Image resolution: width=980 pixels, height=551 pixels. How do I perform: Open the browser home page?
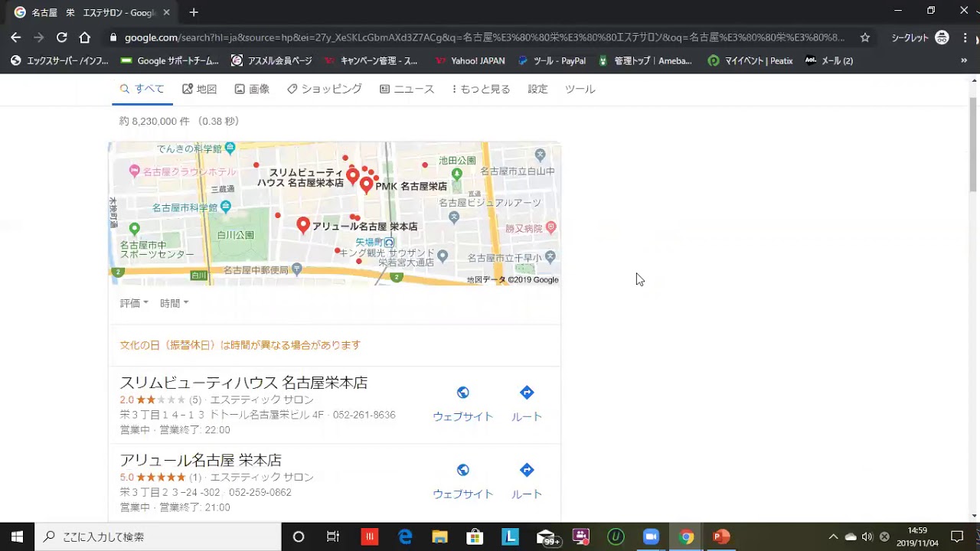tap(85, 37)
